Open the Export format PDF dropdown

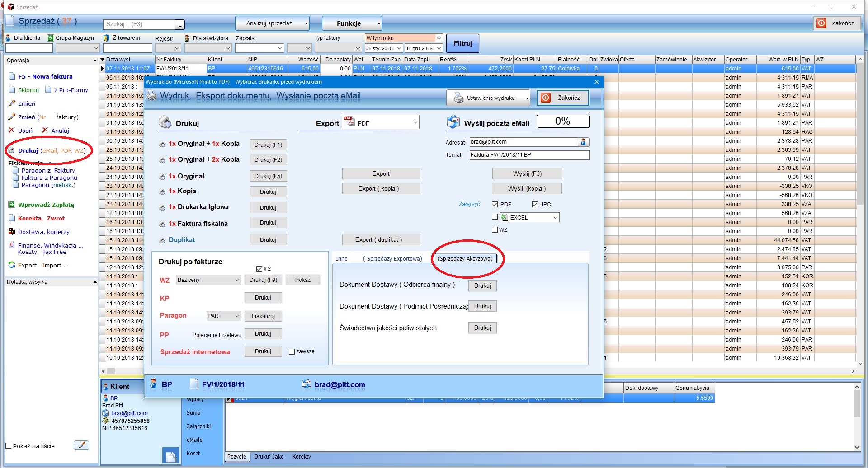415,123
